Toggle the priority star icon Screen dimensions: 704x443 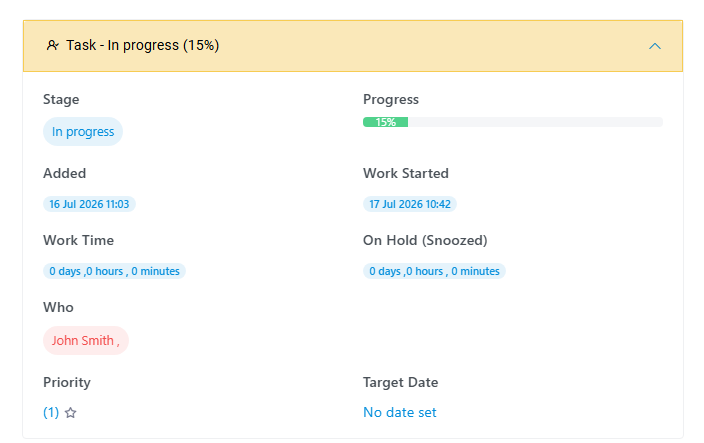[x=70, y=412]
